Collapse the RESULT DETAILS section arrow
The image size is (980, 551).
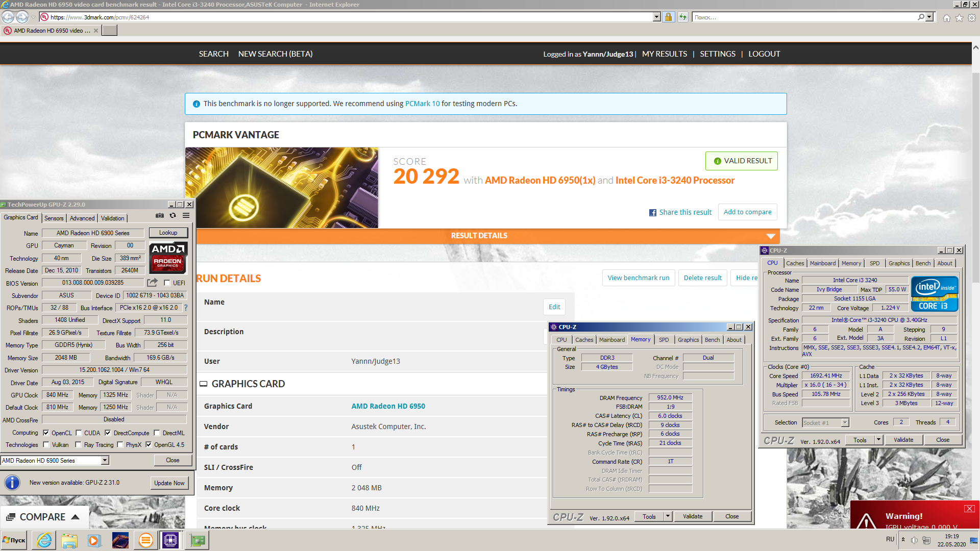pyautogui.click(x=771, y=236)
